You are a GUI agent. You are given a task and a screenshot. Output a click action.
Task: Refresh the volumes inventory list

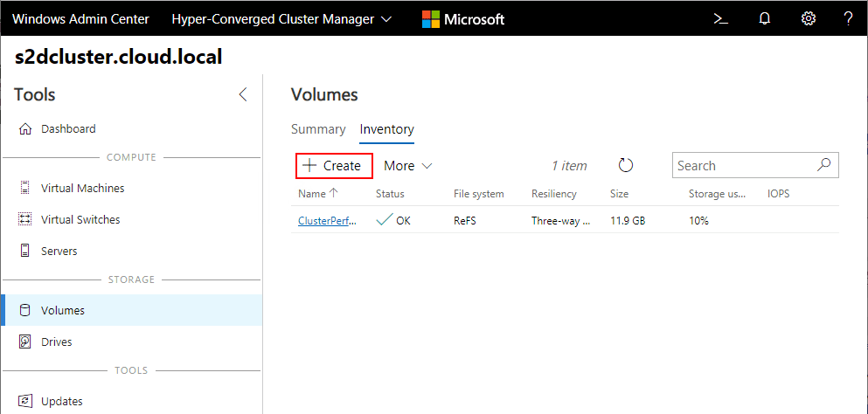click(625, 165)
